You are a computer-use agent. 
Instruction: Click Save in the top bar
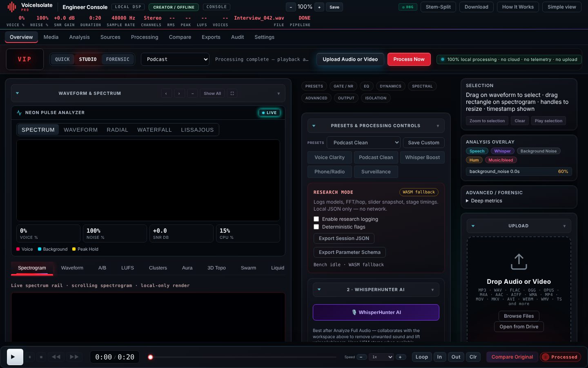coord(334,7)
